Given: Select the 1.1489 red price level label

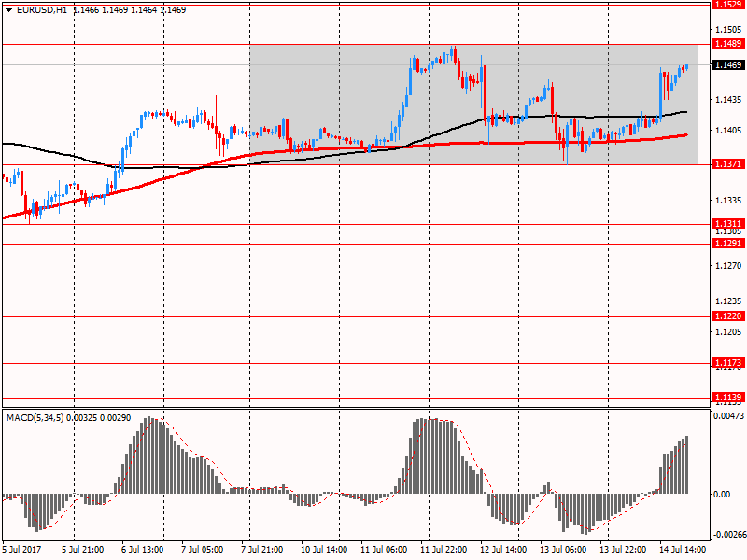Looking at the screenshot, I should [x=728, y=44].
